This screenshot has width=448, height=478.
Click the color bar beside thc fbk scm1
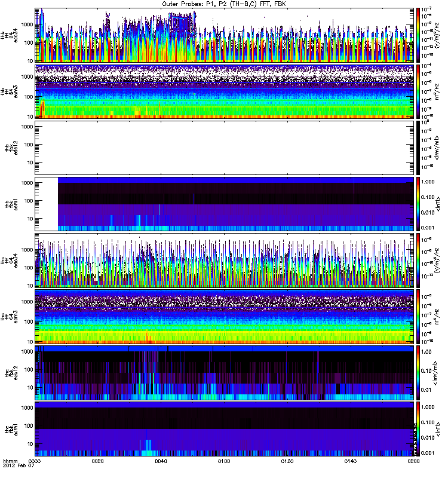pyautogui.click(x=418, y=429)
